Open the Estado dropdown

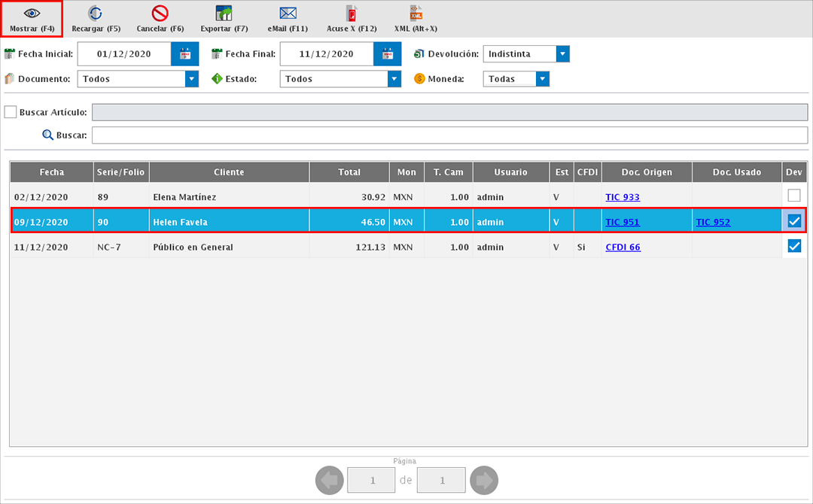(394, 79)
